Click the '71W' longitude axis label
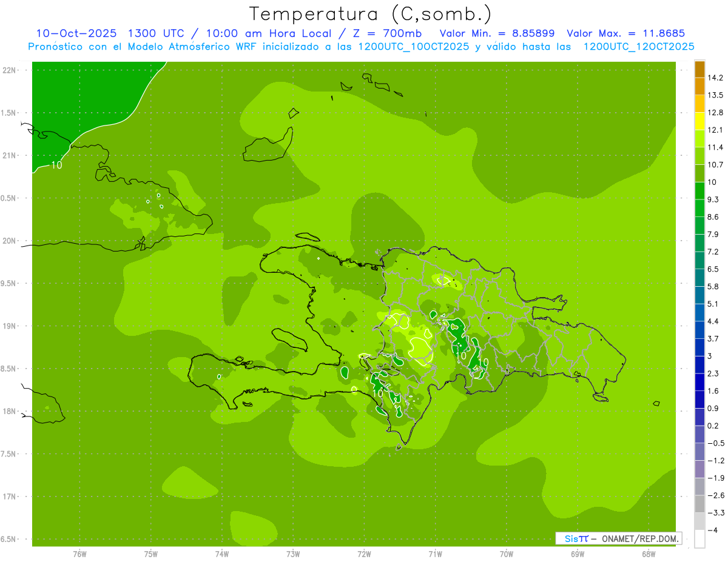728x562 pixels. pos(435,554)
